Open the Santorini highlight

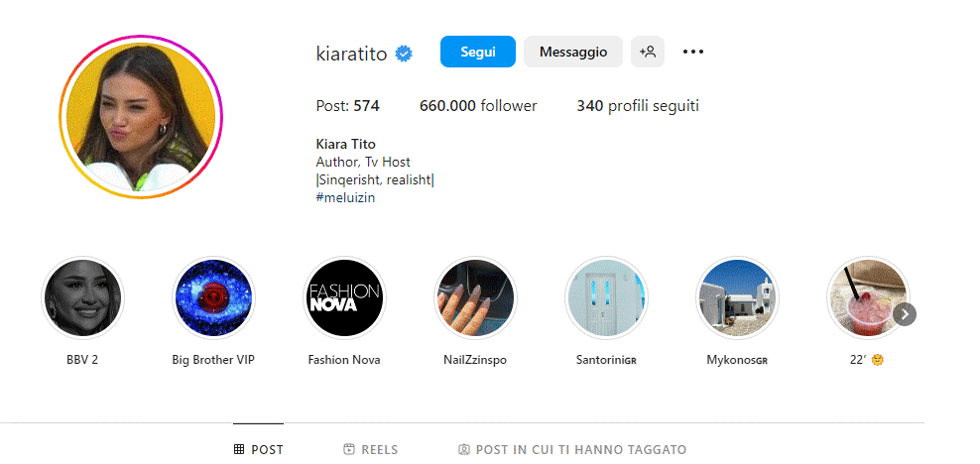(x=606, y=297)
